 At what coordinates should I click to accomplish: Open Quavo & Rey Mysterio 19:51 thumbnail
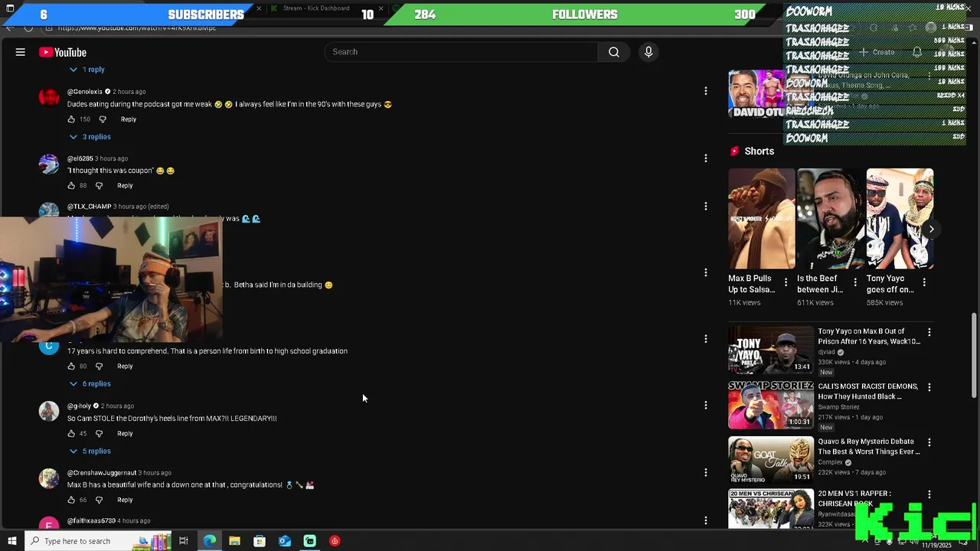point(771,460)
